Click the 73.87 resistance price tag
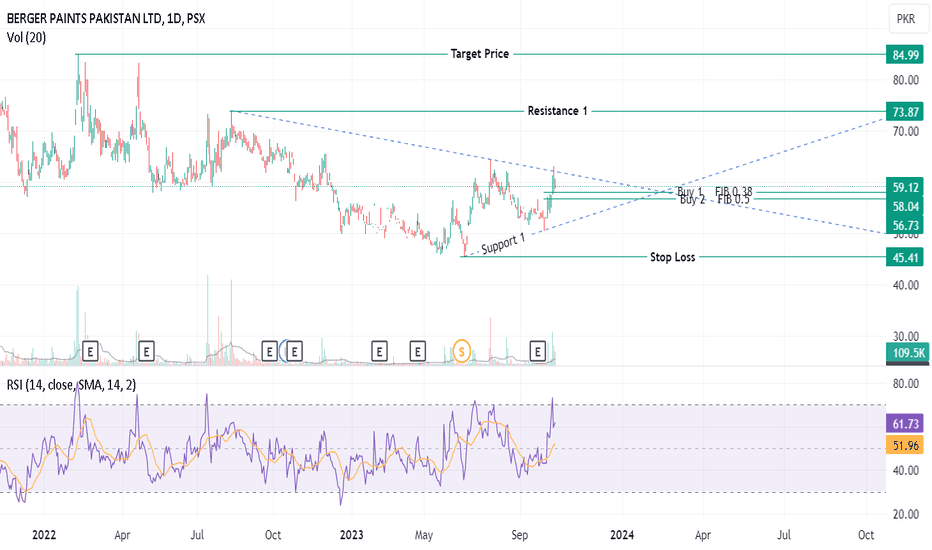Image resolution: width=932 pixels, height=550 pixels. click(x=905, y=112)
